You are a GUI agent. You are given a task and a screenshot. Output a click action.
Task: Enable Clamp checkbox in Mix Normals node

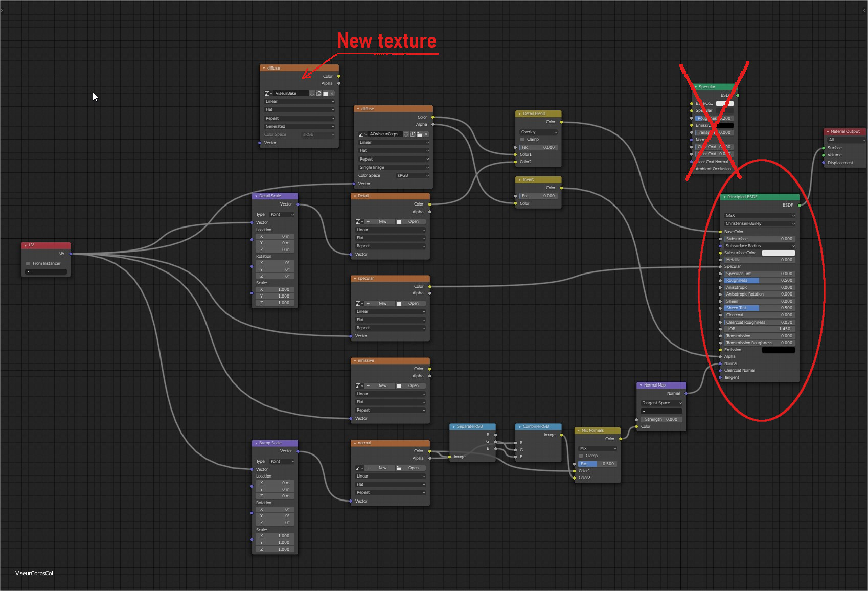click(x=581, y=456)
